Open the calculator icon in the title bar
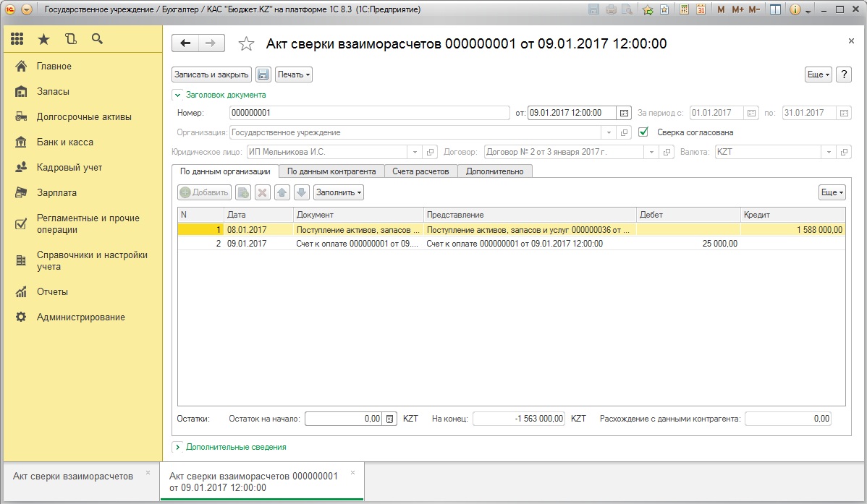 684,9
